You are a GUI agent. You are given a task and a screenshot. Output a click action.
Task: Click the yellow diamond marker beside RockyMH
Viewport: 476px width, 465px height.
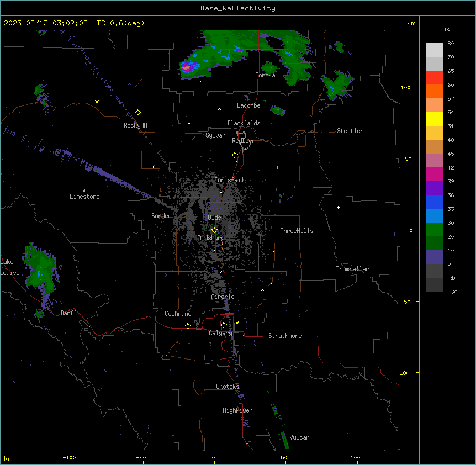[x=138, y=113]
